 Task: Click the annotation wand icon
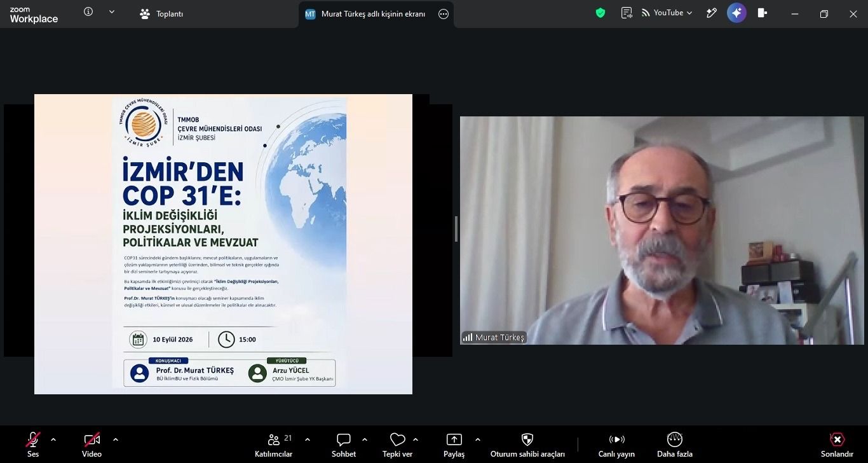pyautogui.click(x=712, y=13)
